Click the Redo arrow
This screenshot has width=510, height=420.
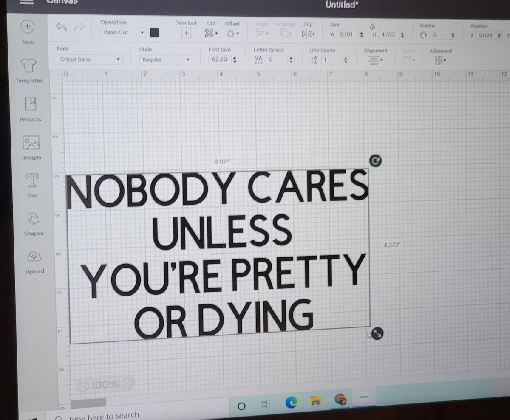click(79, 28)
